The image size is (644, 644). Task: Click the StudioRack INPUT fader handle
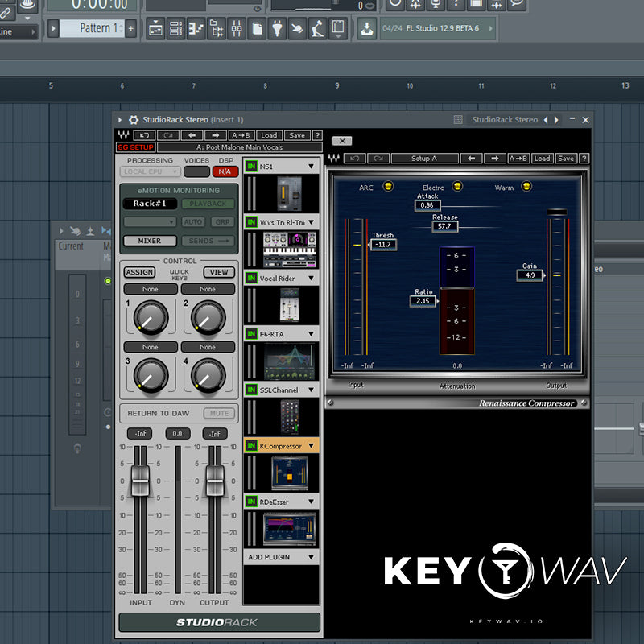(140, 481)
